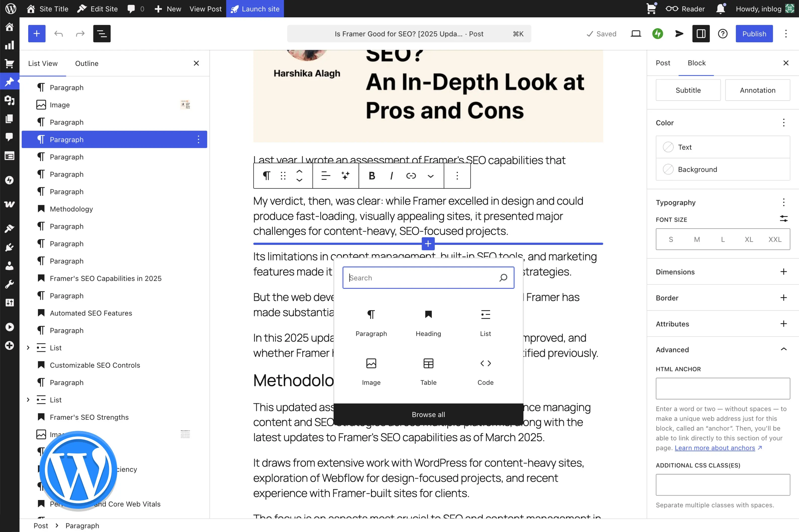This screenshot has width=799, height=532.
Task: Open Color options three-dot menu
Action: pos(783,123)
